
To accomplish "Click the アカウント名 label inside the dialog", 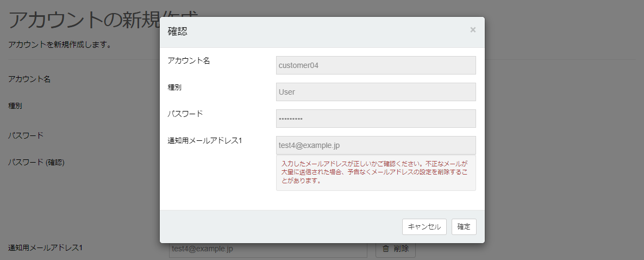I will point(189,60).
